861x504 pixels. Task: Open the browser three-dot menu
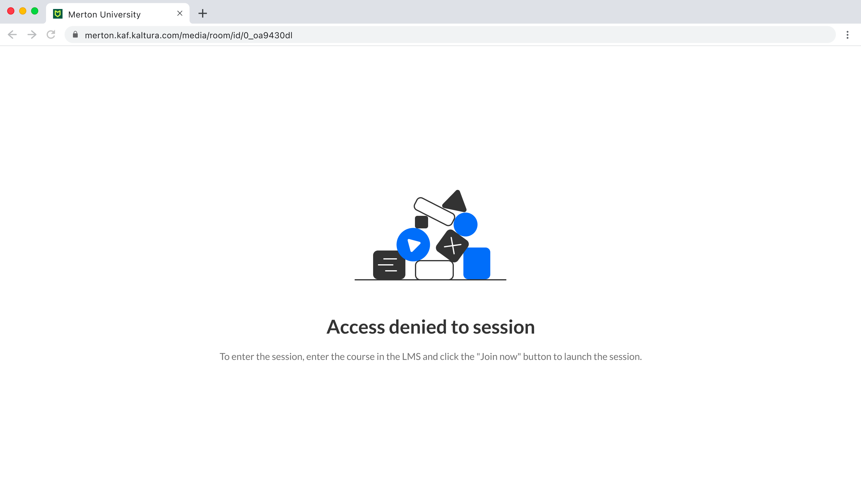pos(847,35)
